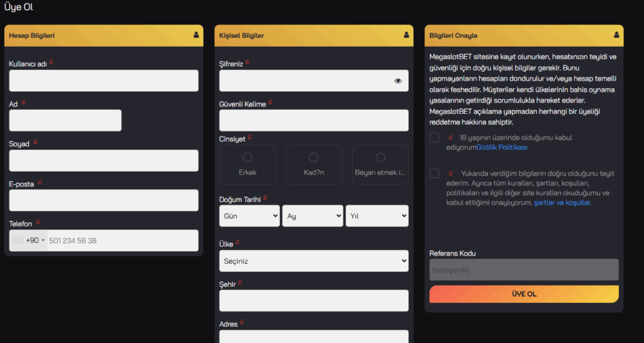Open the Gün day dropdown
Image resolution: width=644 pixels, height=343 pixels.
[249, 216]
